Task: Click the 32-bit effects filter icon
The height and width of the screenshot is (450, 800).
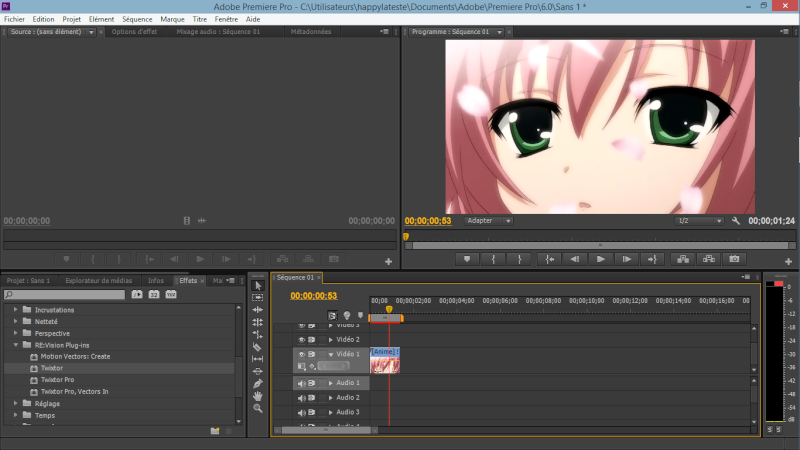Action: pyautogui.click(x=154, y=294)
